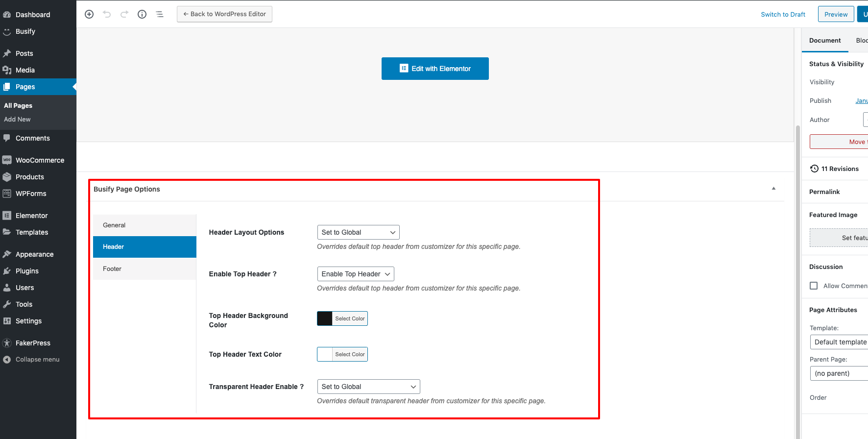The image size is (868, 439).
Task: Click Back to WordPress Editor button
Action: (224, 14)
